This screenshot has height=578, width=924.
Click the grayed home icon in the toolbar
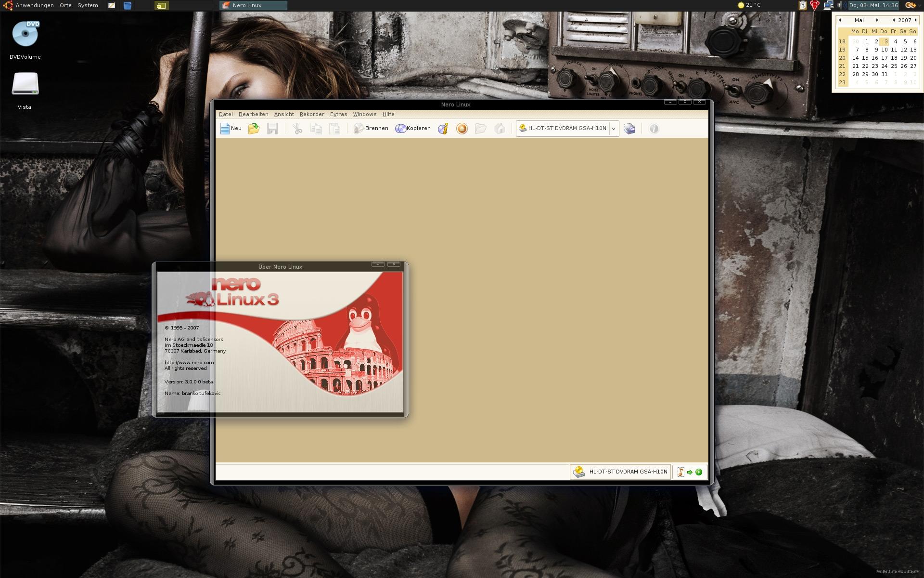click(500, 129)
